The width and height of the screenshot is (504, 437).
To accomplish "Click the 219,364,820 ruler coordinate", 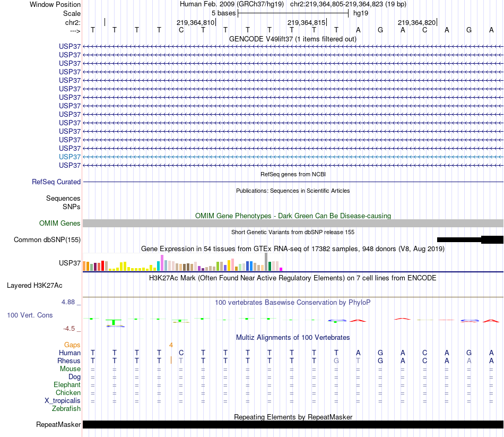I will point(416,22).
